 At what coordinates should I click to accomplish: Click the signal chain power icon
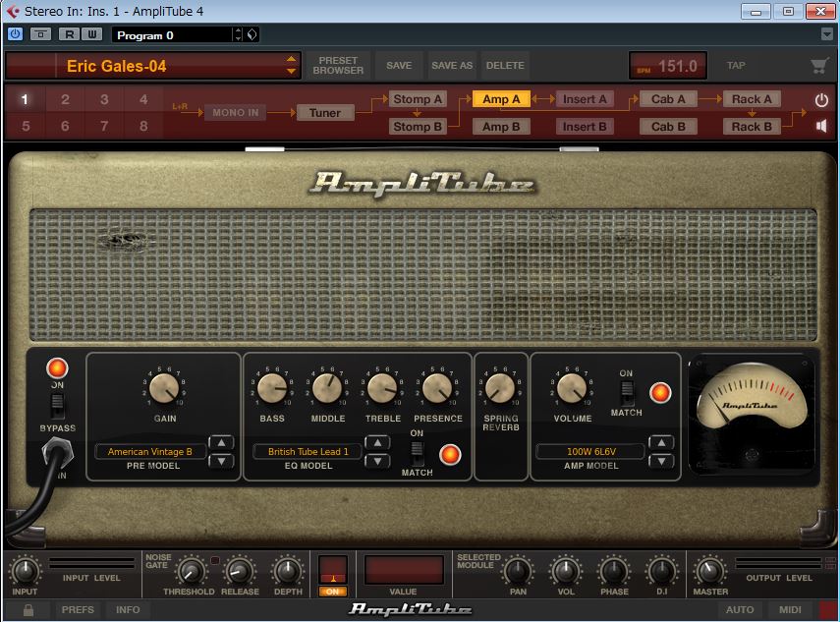pyautogui.click(x=821, y=100)
